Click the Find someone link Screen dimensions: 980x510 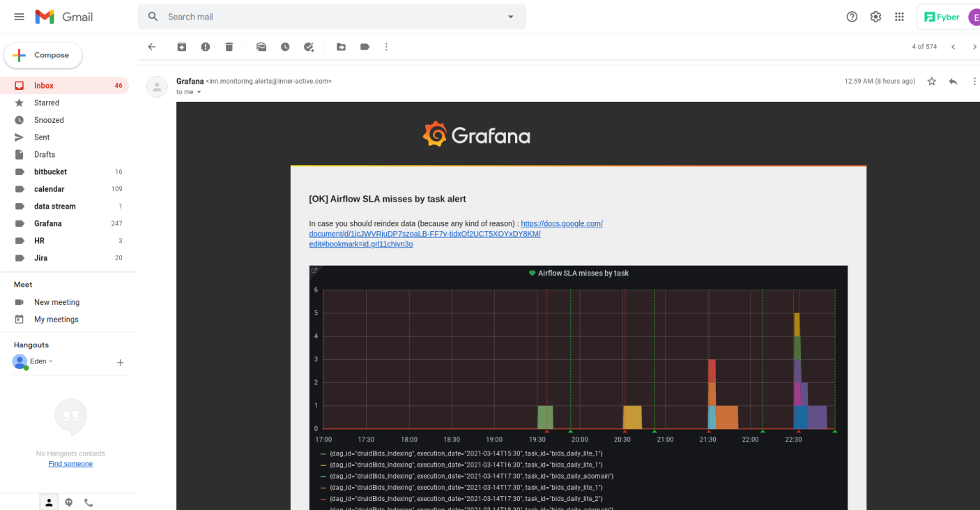[x=70, y=464]
